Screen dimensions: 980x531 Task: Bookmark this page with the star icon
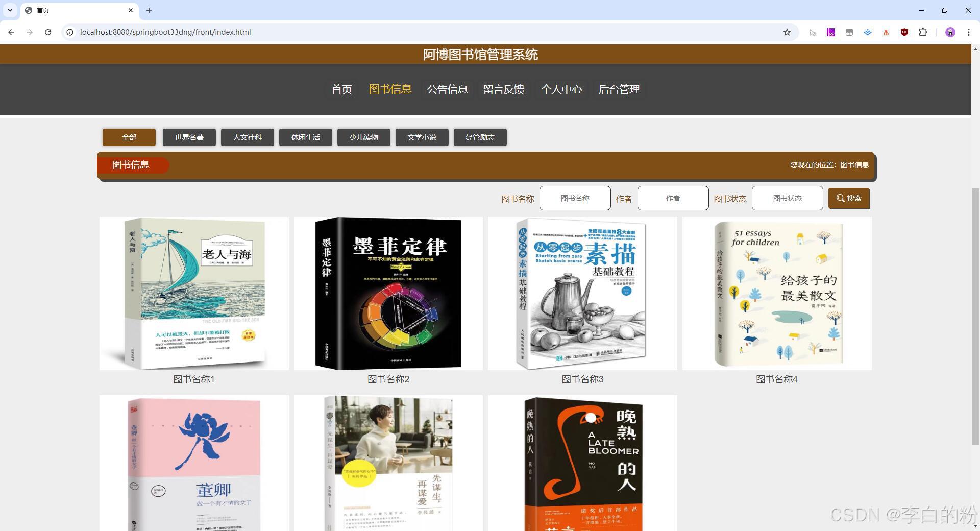pos(787,32)
